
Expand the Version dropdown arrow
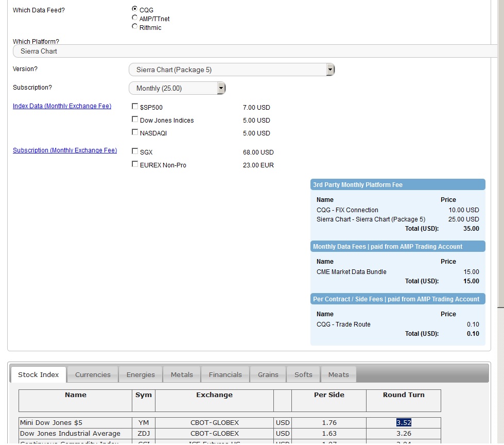pyautogui.click(x=330, y=70)
